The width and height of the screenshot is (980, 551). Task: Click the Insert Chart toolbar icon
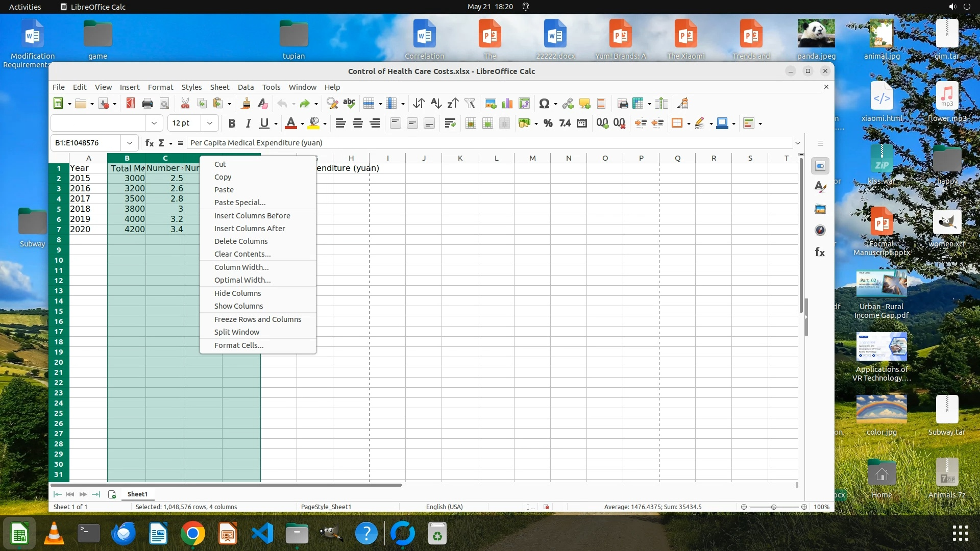coord(507,104)
